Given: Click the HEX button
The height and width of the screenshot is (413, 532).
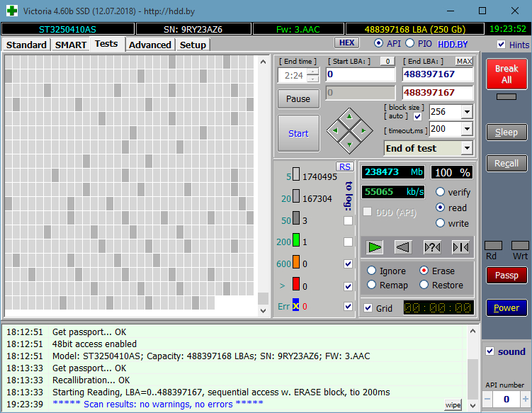Looking at the screenshot, I should (x=347, y=43).
